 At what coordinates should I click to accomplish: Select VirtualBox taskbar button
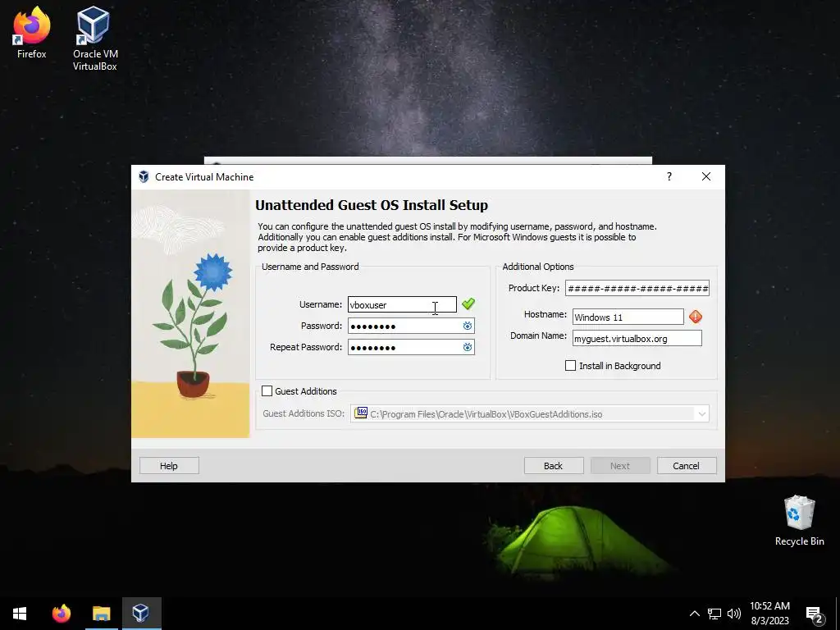point(141,614)
